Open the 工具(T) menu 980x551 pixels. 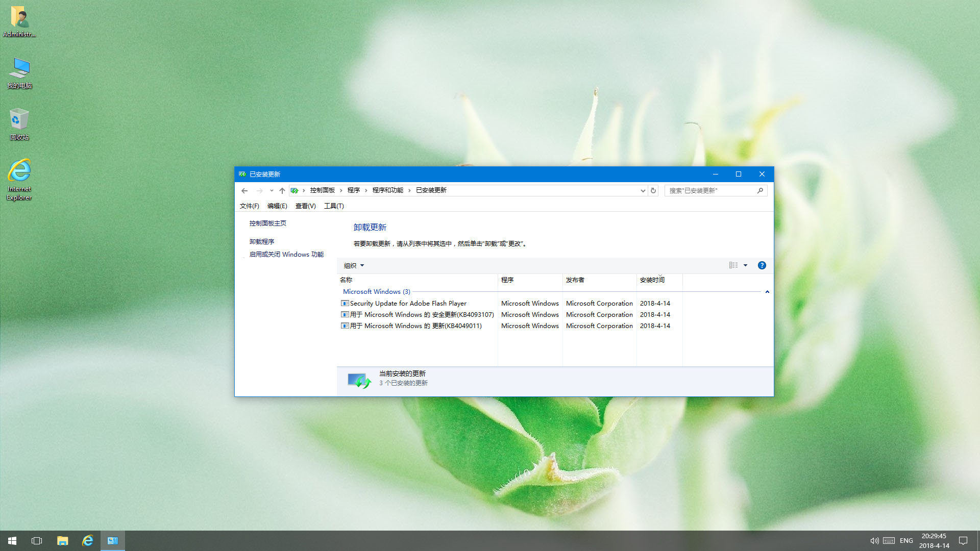(x=334, y=206)
